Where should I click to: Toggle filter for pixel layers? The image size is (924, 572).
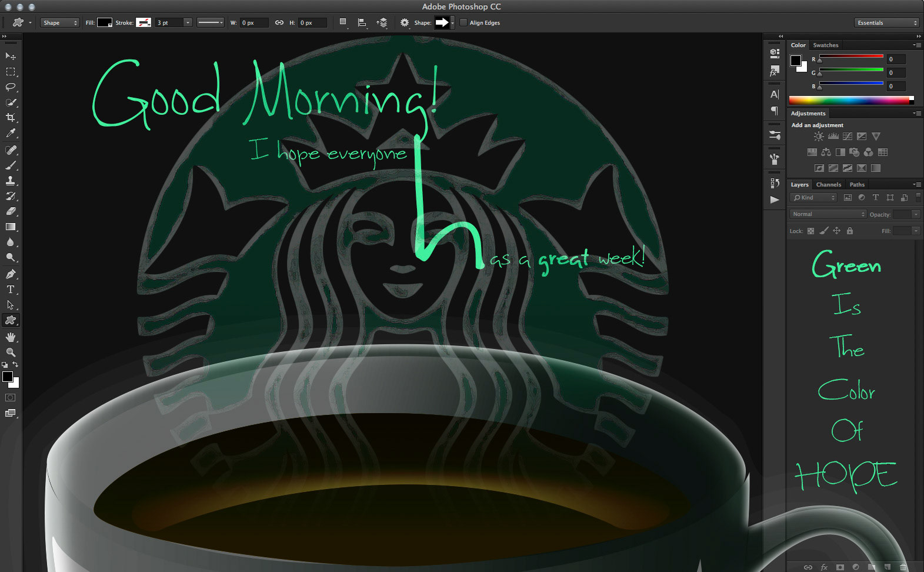(848, 198)
